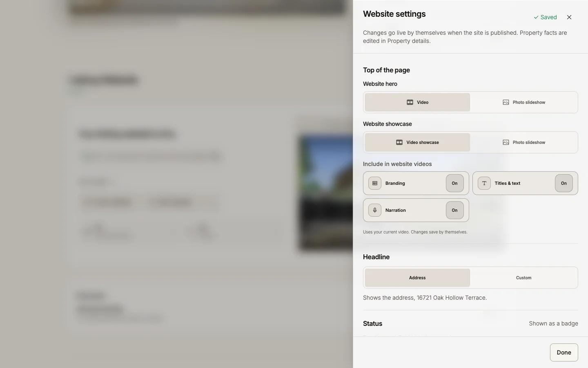588x368 pixels.
Task: Toggle Branding On switch
Action: 454,183
